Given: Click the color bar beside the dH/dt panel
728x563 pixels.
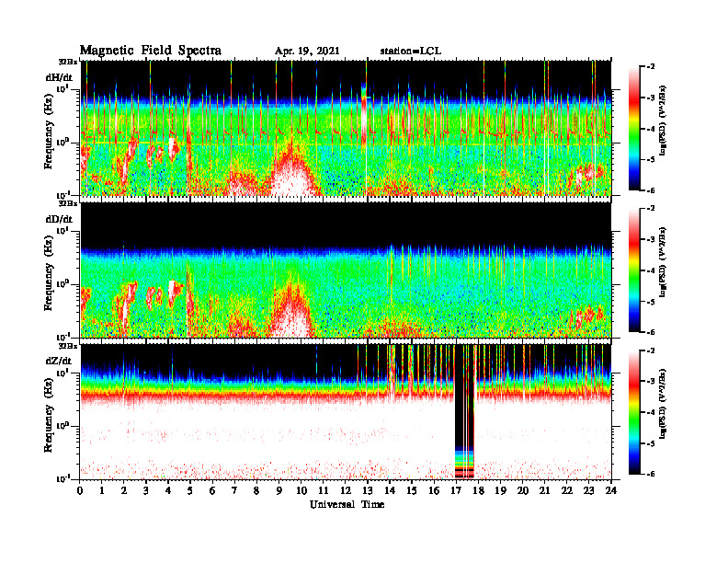Looking at the screenshot, I should coord(634,129).
